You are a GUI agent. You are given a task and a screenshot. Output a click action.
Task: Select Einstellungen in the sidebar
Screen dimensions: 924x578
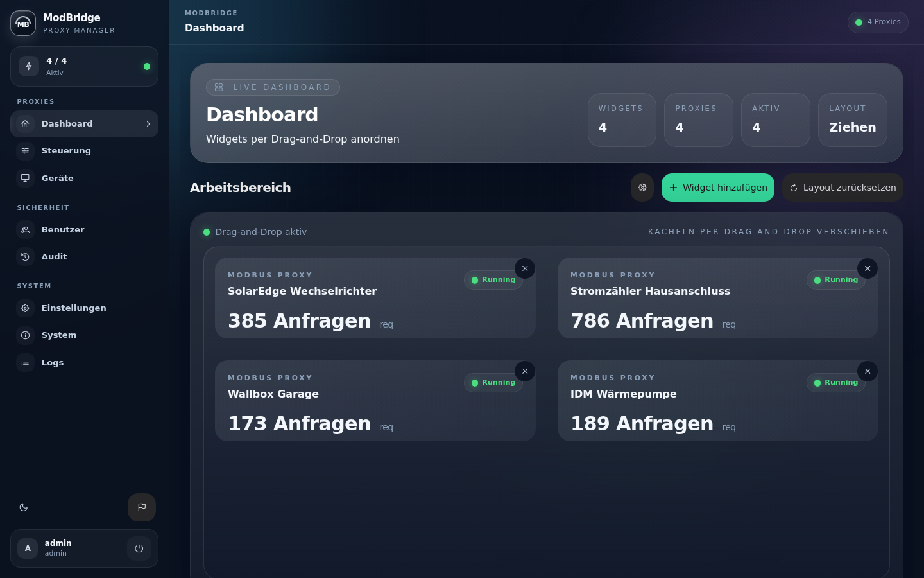pos(84,308)
